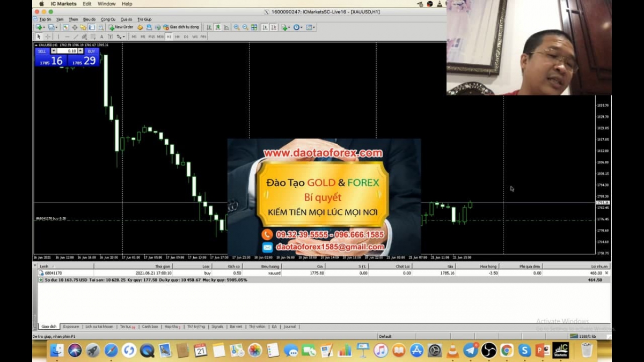The height and width of the screenshot is (362, 644).
Task: Toggle the Terminal panel icon
Action: [92, 27]
